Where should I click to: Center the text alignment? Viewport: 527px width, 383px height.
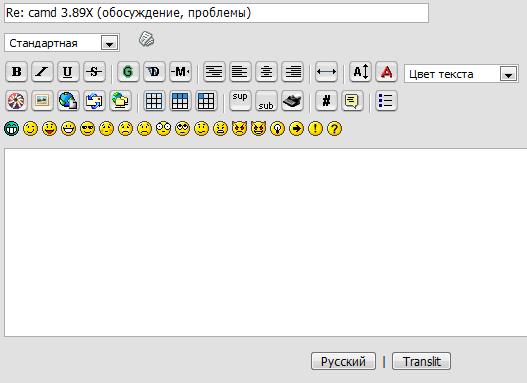pos(266,72)
